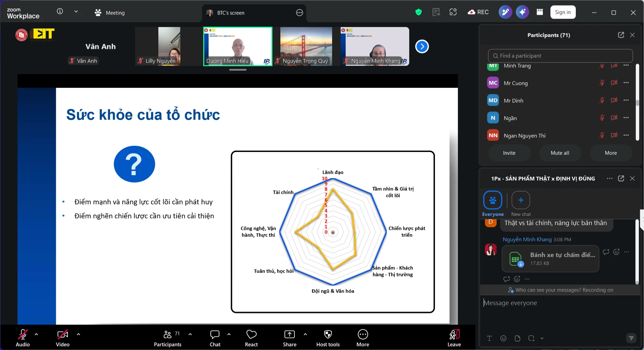Image resolution: width=644 pixels, height=350 pixels.
Task: Toggle mute for Mr Cuong
Action: coord(602,83)
